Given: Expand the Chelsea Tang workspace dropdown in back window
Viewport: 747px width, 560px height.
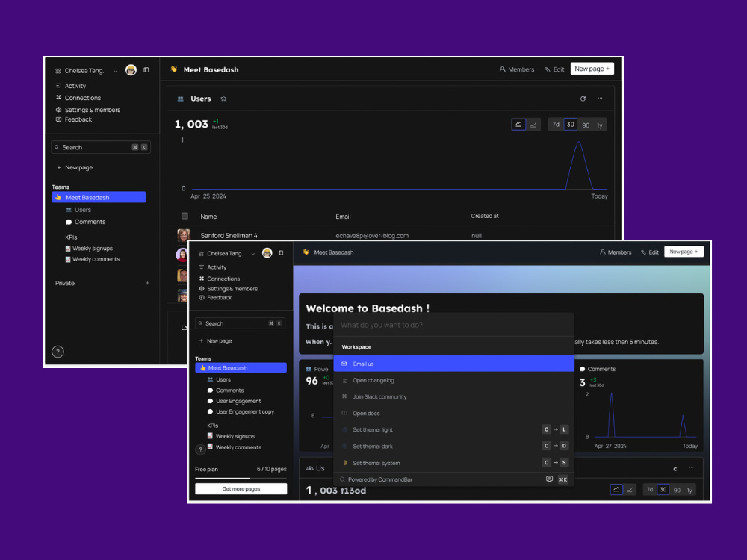Looking at the screenshot, I should point(115,71).
